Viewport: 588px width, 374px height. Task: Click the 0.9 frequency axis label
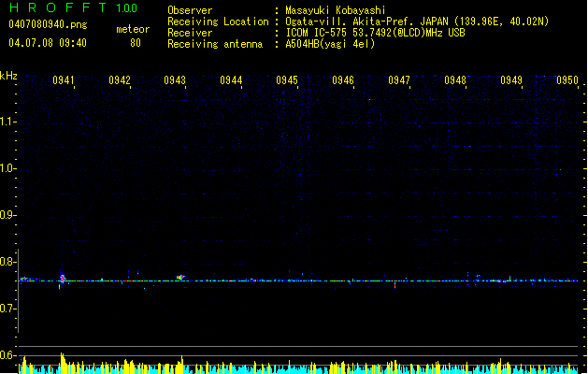[x=7, y=215]
